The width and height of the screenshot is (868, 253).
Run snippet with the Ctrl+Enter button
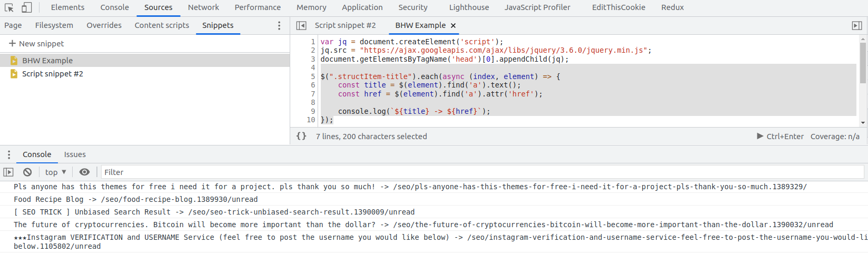pos(780,136)
